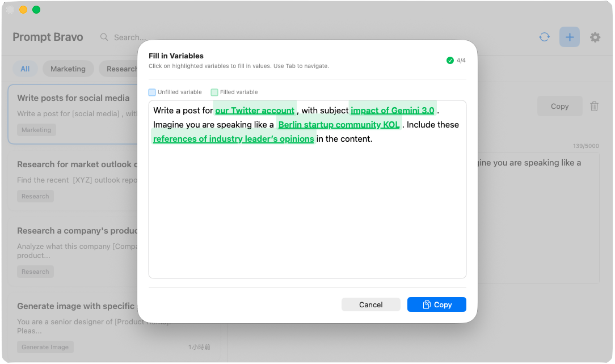Edit the 'impact of Gemini 3.0' variable

pyautogui.click(x=392, y=111)
